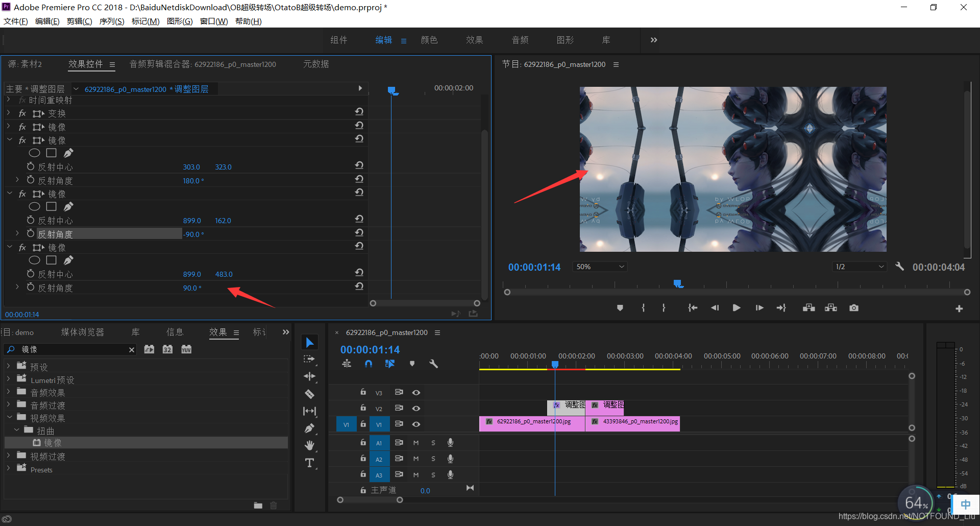Select the Slip tool
This screenshot has height=526, width=980.
(x=309, y=411)
